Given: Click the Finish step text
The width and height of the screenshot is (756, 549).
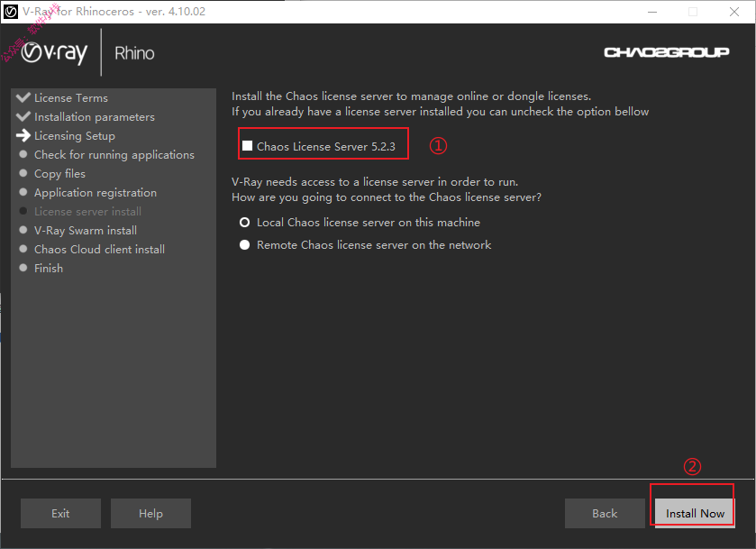Looking at the screenshot, I should [49, 269].
